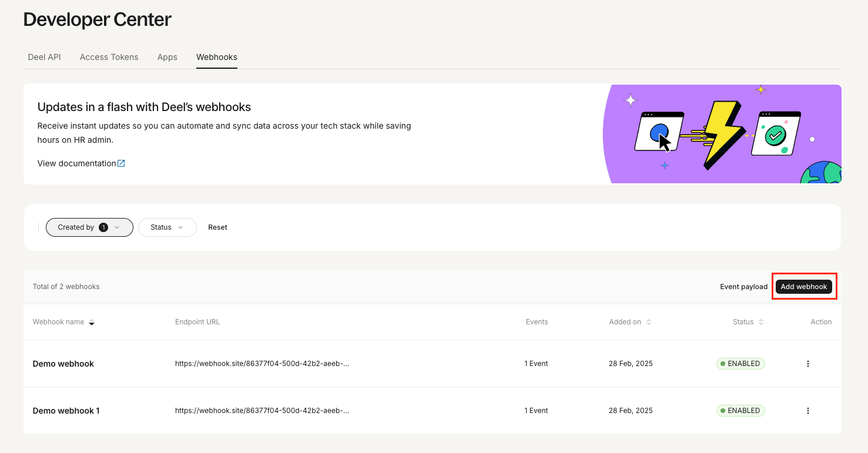The height and width of the screenshot is (453, 868).
Task: Sort the table by Status column header
Action: point(748,322)
